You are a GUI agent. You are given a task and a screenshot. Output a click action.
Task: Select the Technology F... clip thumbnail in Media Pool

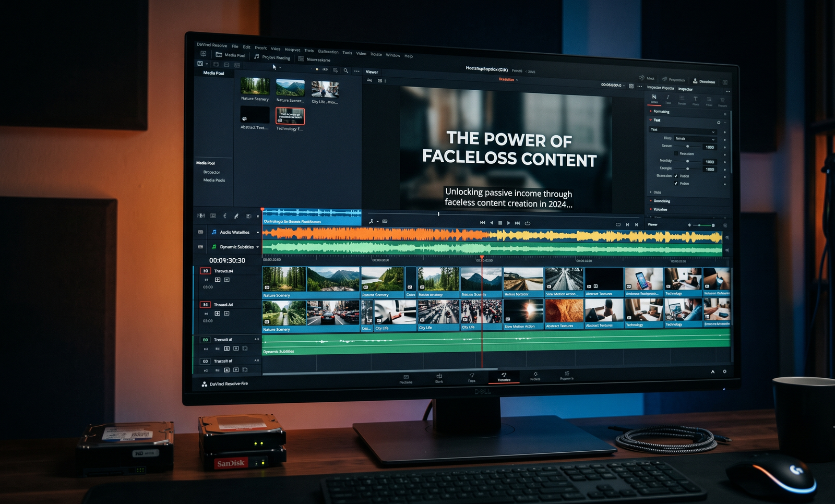[x=290, y=116]
